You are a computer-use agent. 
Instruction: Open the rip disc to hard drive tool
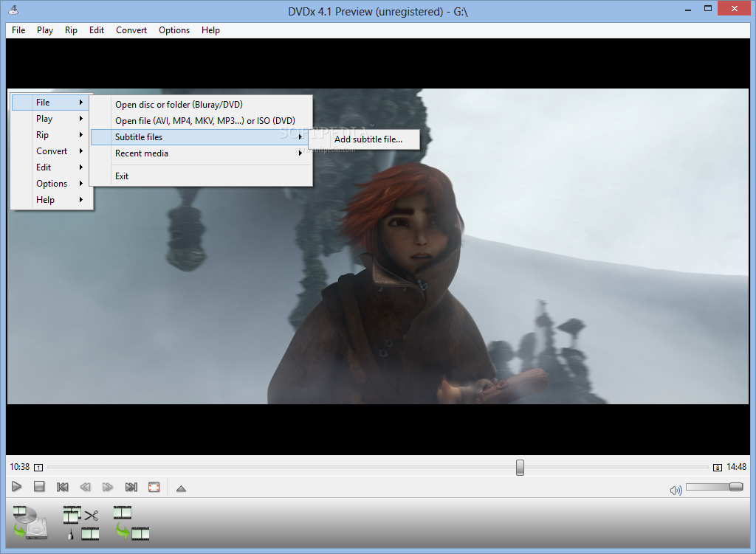click(30, 523)
